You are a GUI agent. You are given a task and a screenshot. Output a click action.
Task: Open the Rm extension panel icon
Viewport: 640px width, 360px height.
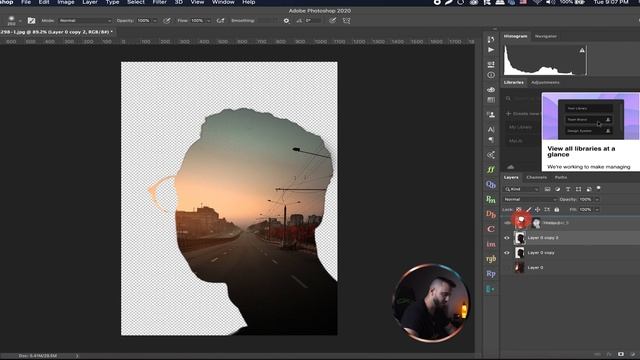click(x=491, y=199)
